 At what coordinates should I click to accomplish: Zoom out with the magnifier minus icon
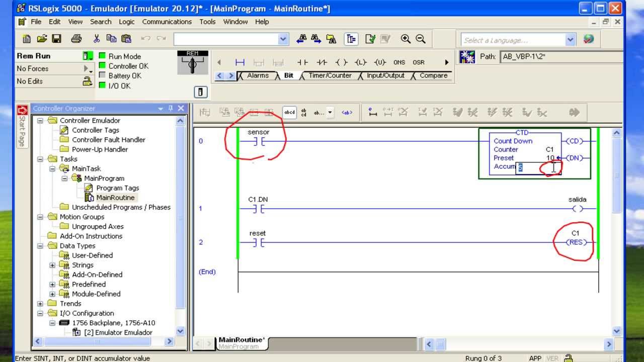pos(421,39)
